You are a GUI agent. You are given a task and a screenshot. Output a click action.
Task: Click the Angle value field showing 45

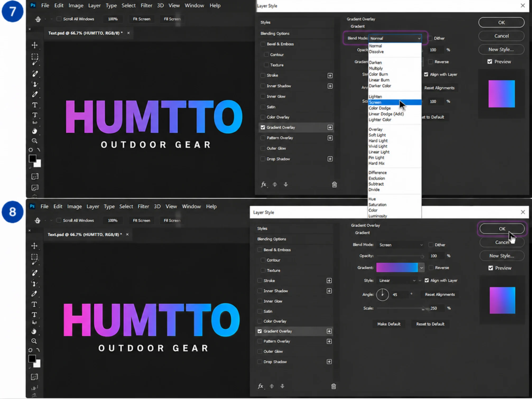(400, 295)
